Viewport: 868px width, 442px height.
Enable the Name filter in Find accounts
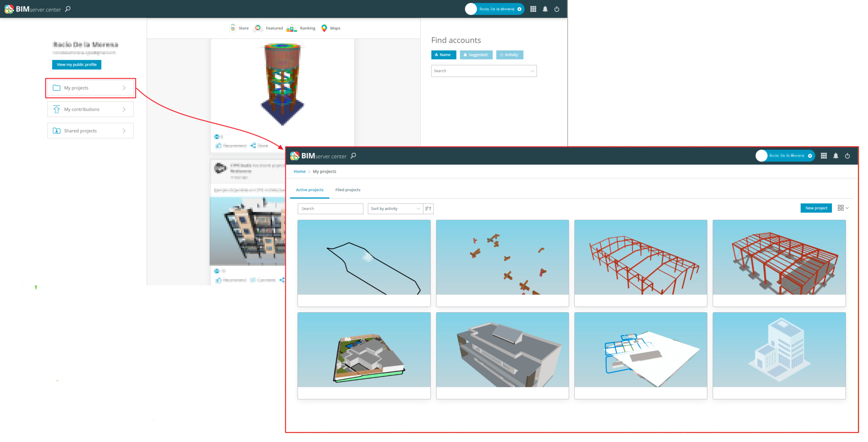point(443,55)
